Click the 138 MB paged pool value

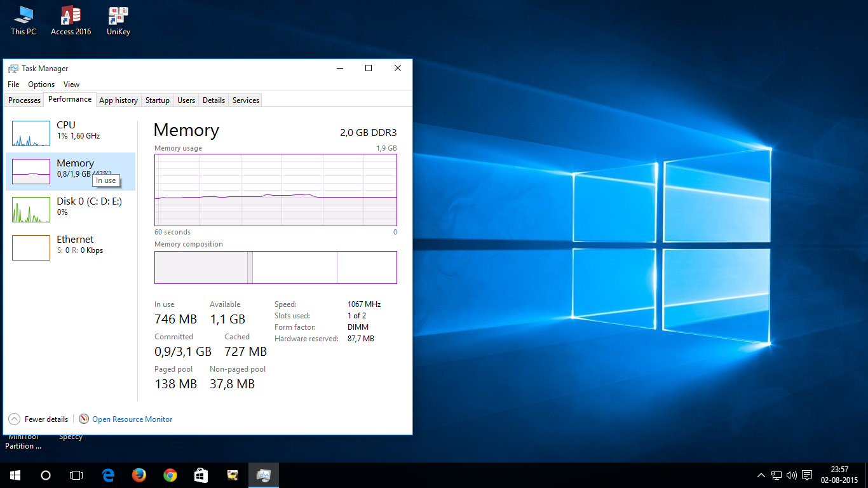pos(176,384)
